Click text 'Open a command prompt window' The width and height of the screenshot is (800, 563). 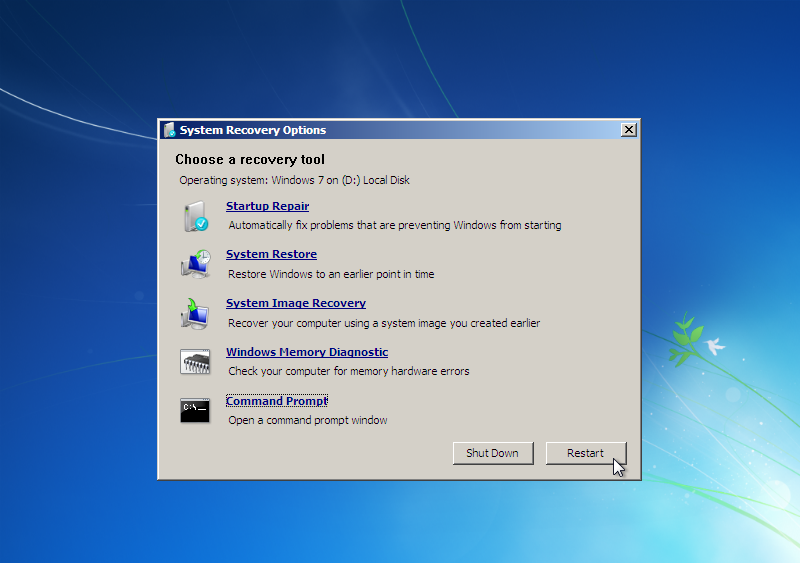(x=308, y=420)
